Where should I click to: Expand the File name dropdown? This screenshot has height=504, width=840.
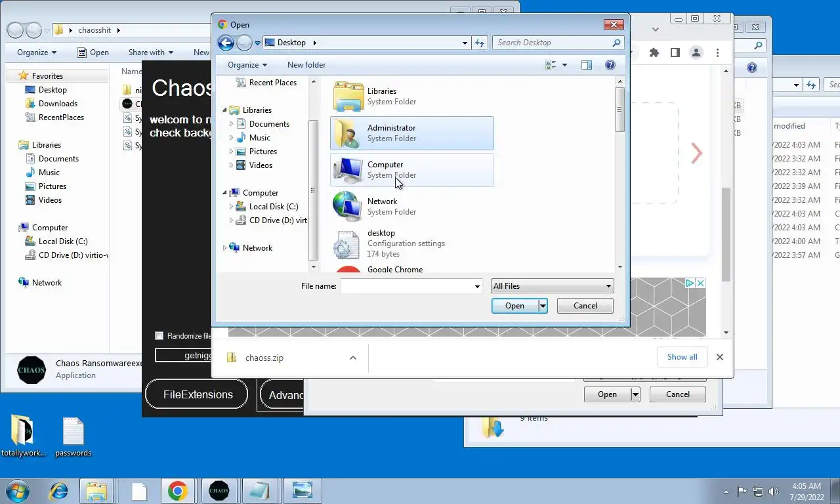tap(477, 286)
